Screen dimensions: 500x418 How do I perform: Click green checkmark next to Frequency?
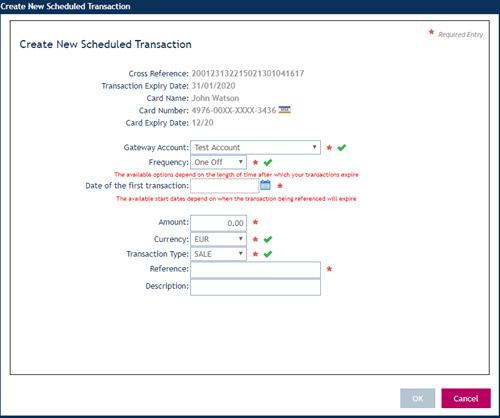pyautogui.click(x=268, y=162)
